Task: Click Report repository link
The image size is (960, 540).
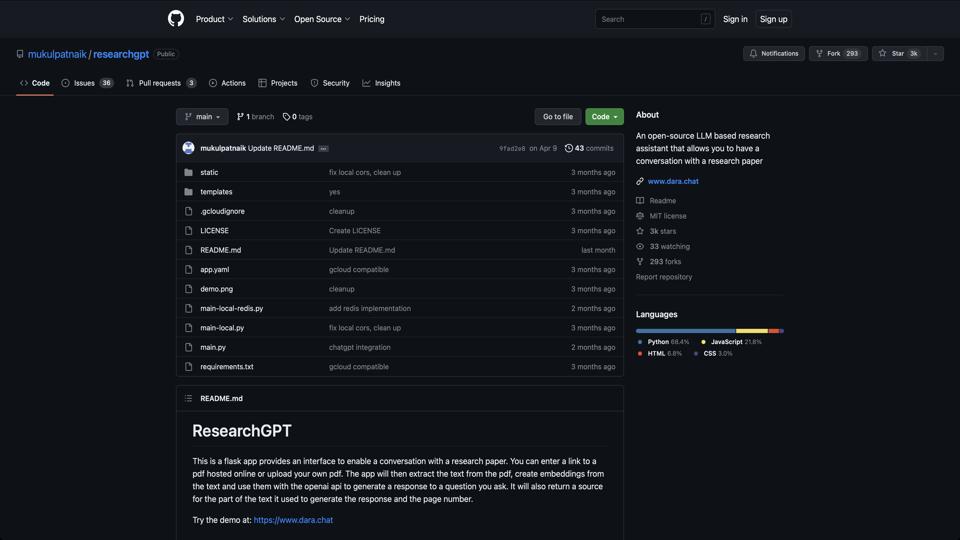Action: coord(664,277)
